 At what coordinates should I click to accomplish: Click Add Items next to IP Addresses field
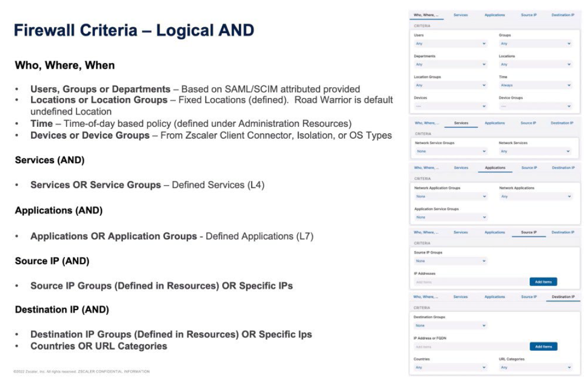[x=543, y=282]
